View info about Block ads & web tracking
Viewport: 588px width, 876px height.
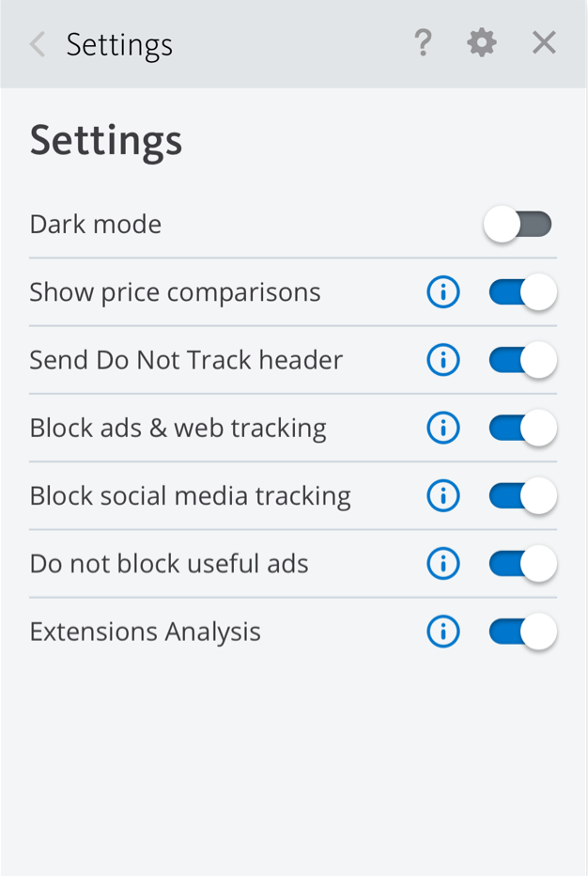[x=442, y=428]
